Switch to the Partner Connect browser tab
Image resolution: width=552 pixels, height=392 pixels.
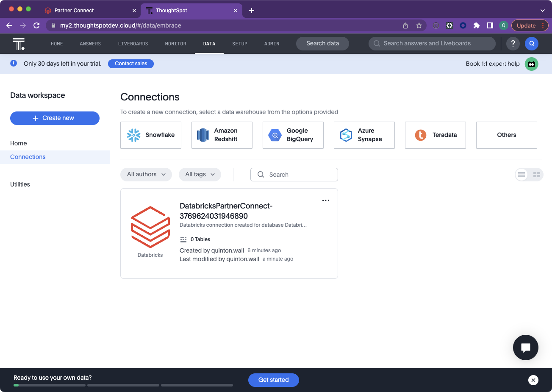[x=74, y=11]
